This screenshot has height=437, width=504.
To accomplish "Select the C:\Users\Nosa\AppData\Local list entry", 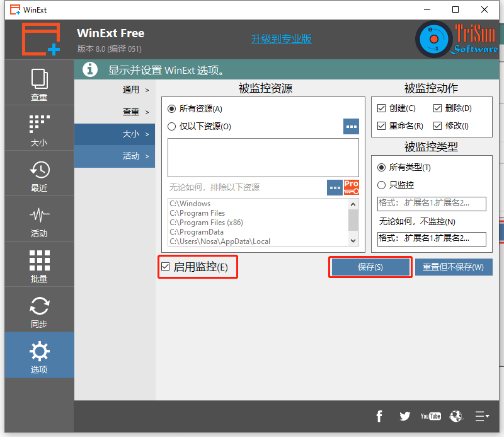I will (x=220, y=242).
